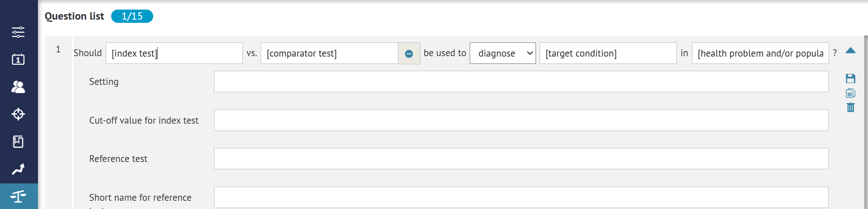Delete the question with the trash icon
Screen dimensions: 868x209
tap(851, 108)
